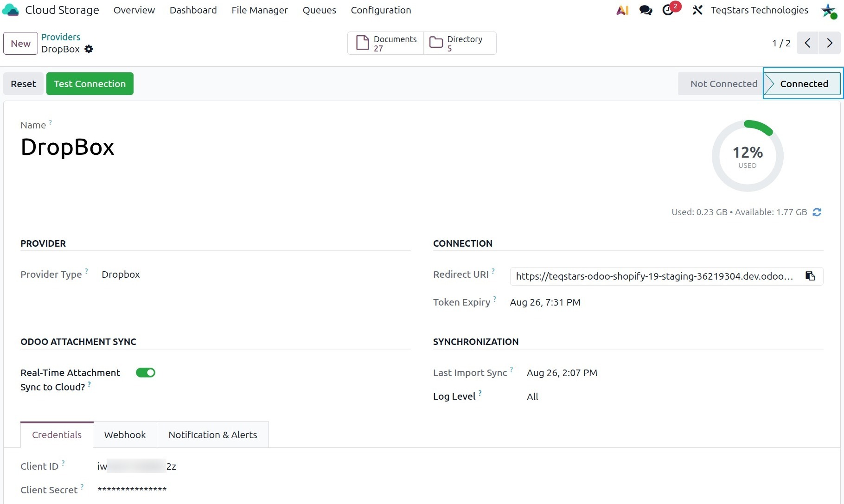Click the Cloud Storage app logo icon
This screenshot has height=504, width=844.
[10, 10]
